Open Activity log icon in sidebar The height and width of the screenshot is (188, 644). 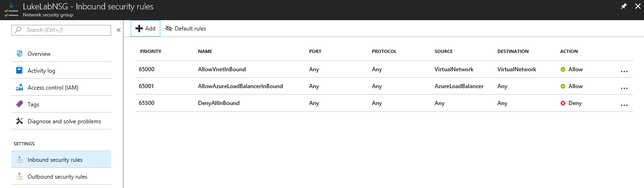(x=19, y=71)
